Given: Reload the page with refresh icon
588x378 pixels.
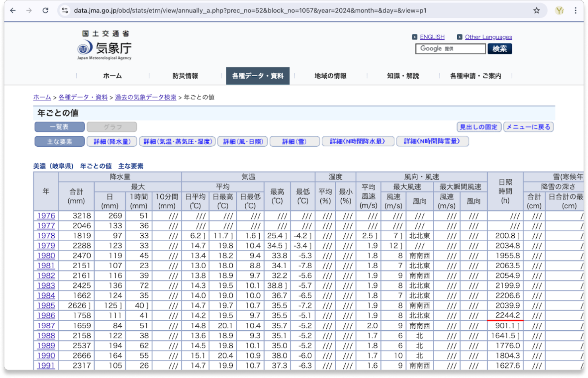Looking at the screenshot, I should (45, 11).
